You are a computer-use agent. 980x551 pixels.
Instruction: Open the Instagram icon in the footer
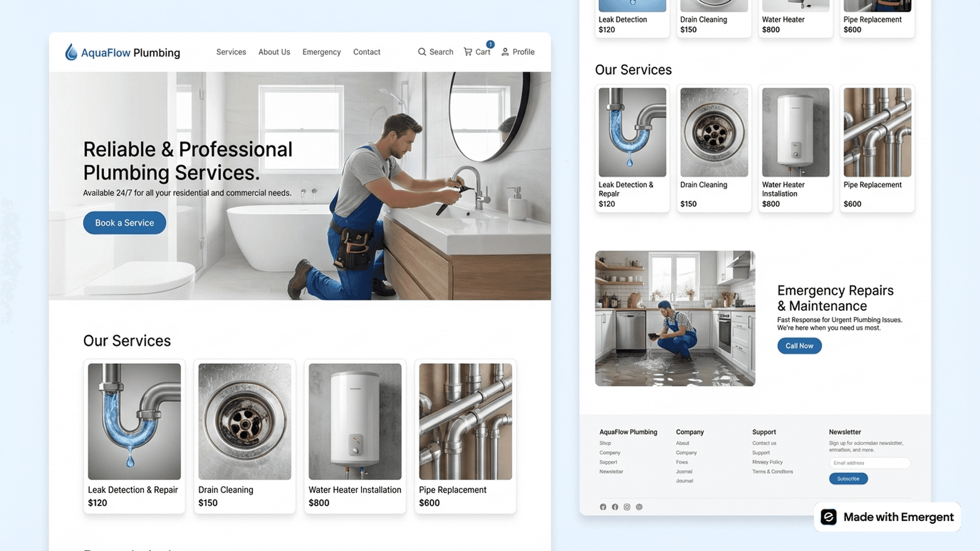[x=627, y=507]
